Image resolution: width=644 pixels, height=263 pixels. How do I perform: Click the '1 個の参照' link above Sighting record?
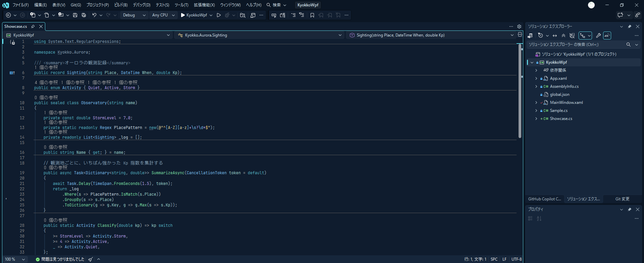pyautogui.click(x=46, y=67)
